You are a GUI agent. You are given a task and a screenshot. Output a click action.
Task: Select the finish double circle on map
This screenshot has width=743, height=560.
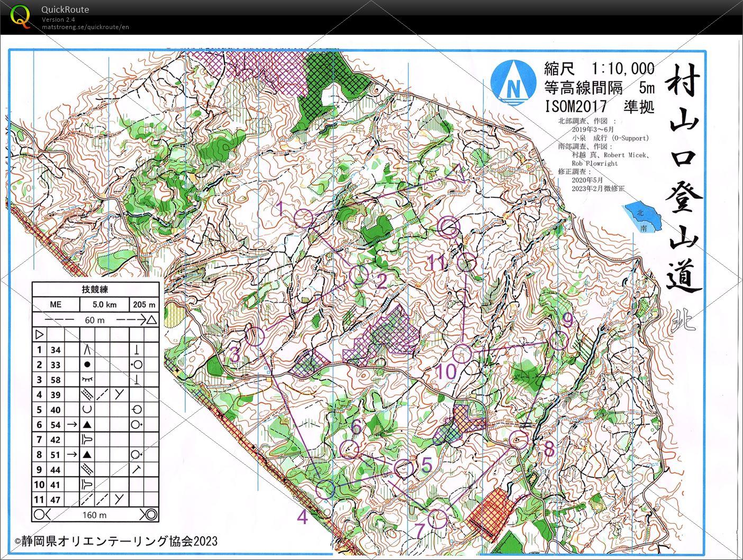(x=449, y=227)
